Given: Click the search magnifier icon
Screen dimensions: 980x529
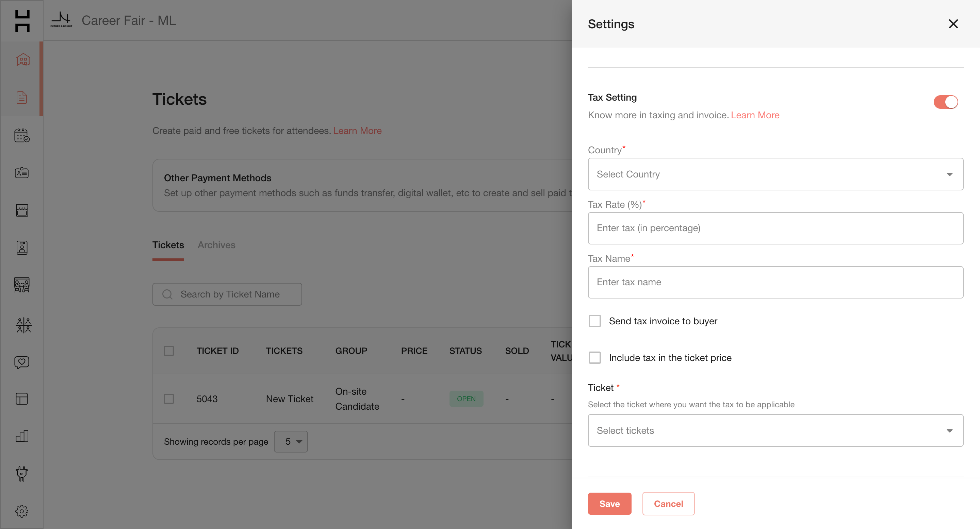Looking at the screenshot, I should coord(167,294).
